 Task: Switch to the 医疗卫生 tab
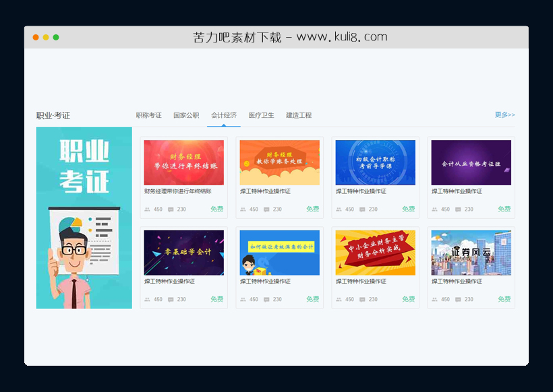coord(260,115)
